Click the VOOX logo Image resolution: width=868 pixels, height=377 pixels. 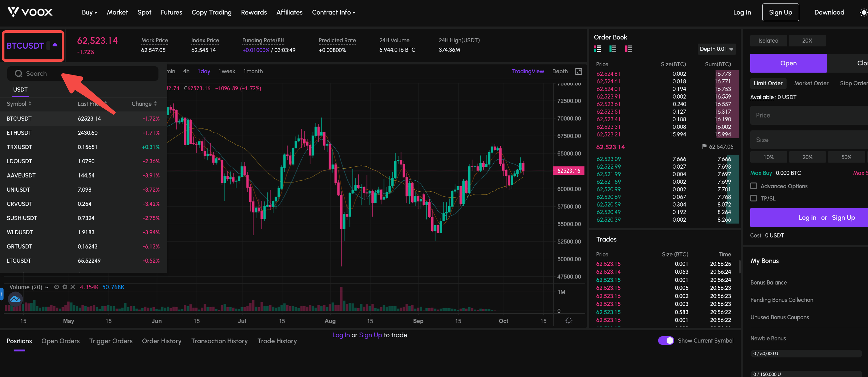coord(30,12)
